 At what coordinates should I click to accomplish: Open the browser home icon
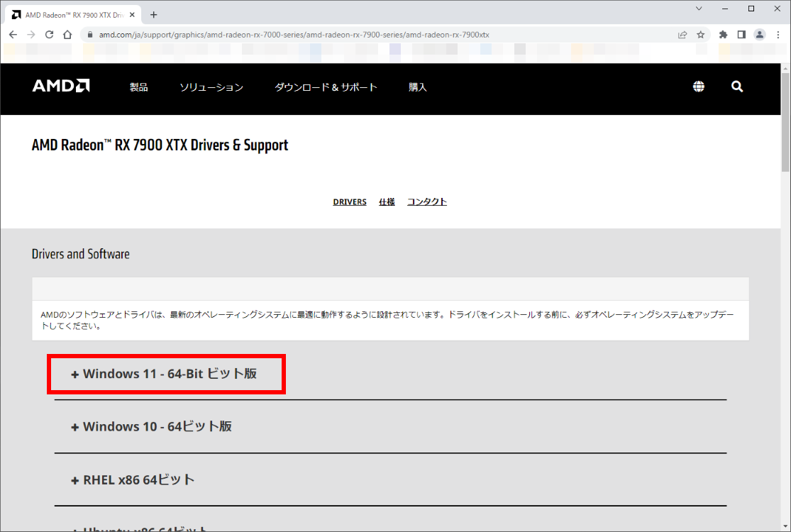67,35
